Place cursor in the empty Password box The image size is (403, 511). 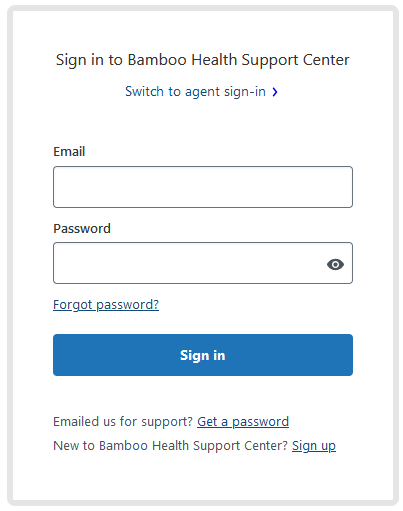point(203,263)
